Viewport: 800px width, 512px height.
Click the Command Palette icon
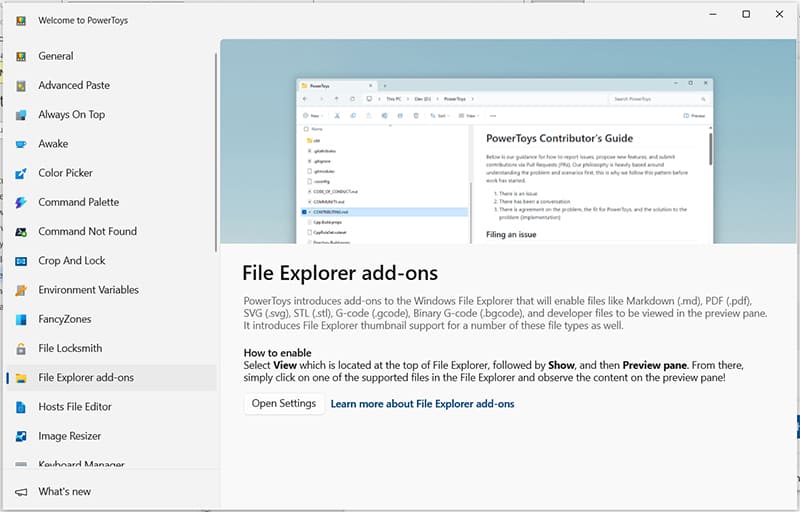[x=21, y=202]
